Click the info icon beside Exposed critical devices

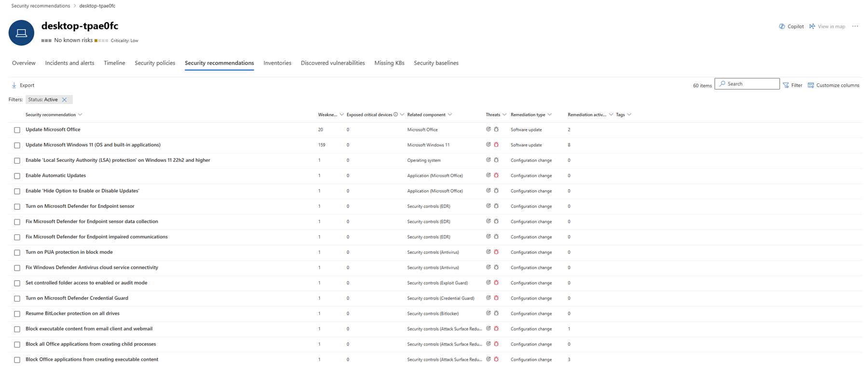pos(395,115)
